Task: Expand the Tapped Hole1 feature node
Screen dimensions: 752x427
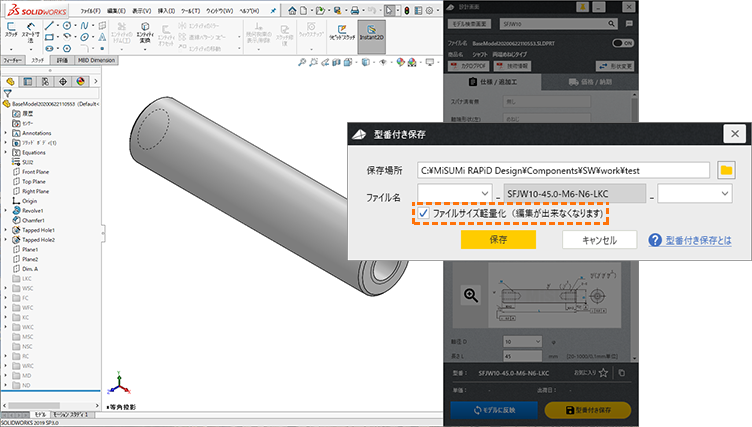Action: [6, 229]
